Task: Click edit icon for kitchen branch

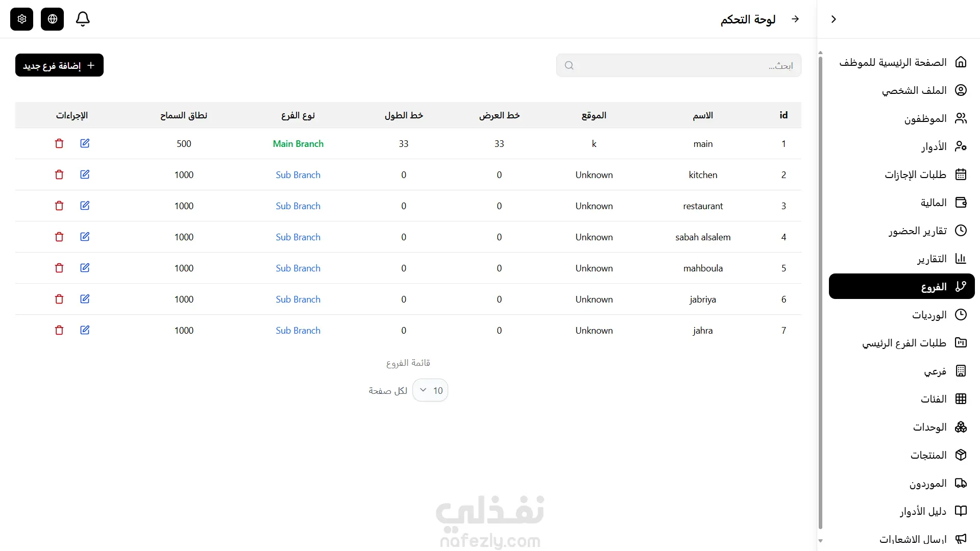Action: click(x=85, y=174)
